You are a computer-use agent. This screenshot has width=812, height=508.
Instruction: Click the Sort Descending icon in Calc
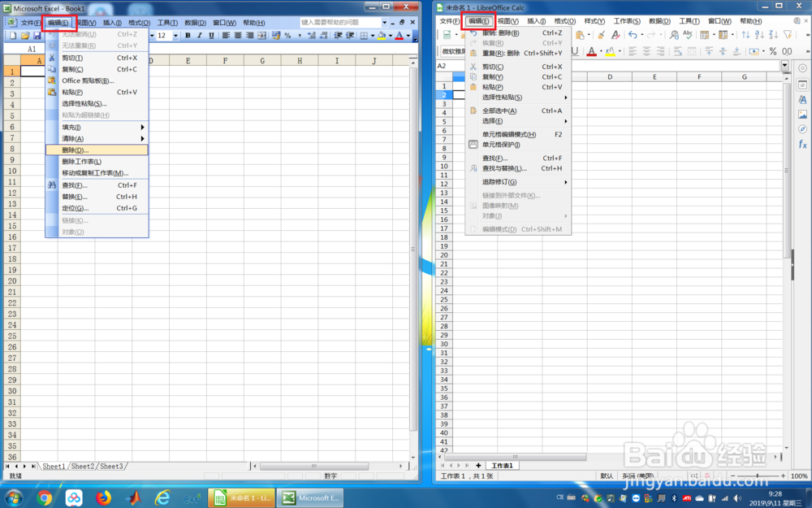tap(773, 35)
